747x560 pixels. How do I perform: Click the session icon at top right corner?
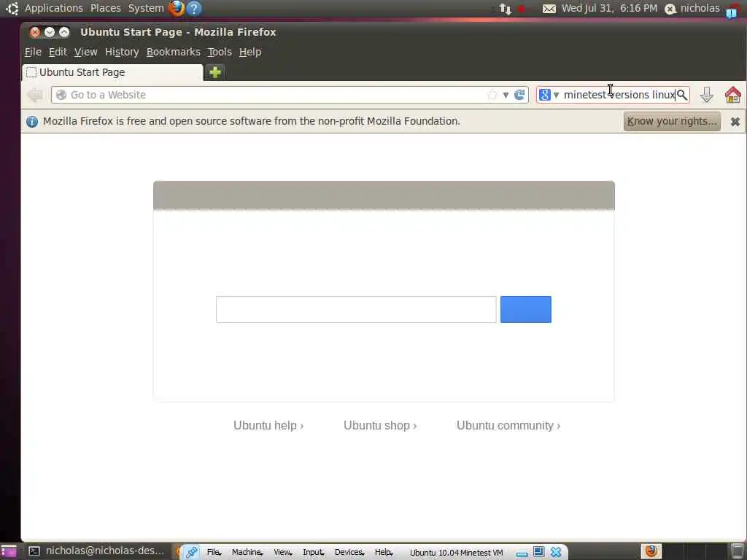click(732, 12)
